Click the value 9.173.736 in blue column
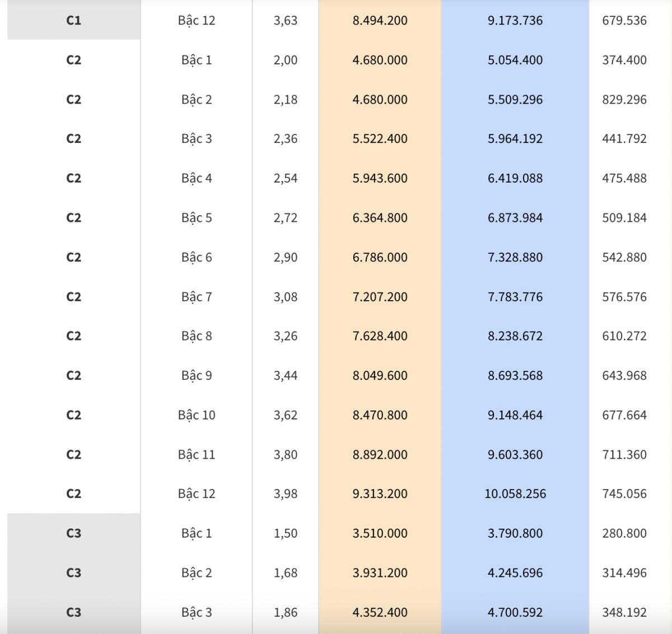 pyautogui.click(x=515, y=20)
